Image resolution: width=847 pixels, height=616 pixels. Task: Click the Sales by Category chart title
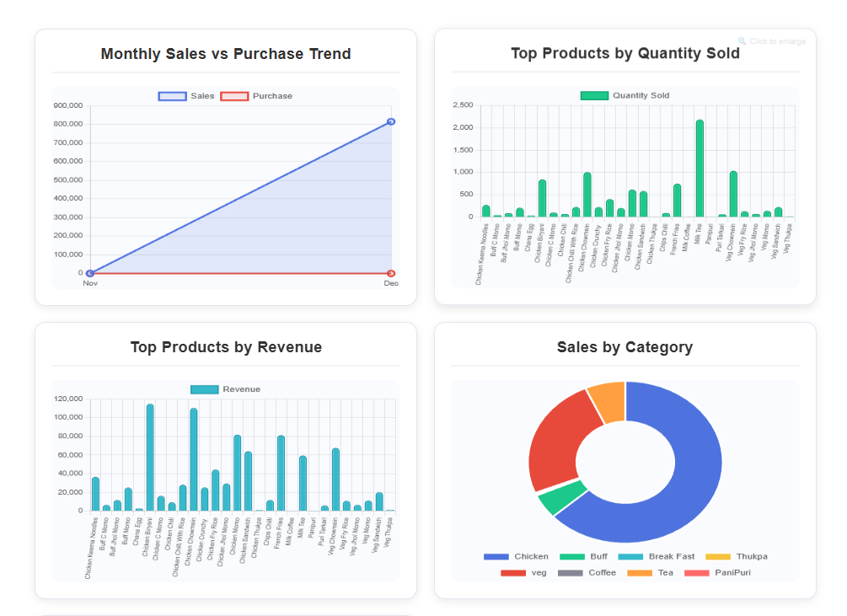point(625,347)
